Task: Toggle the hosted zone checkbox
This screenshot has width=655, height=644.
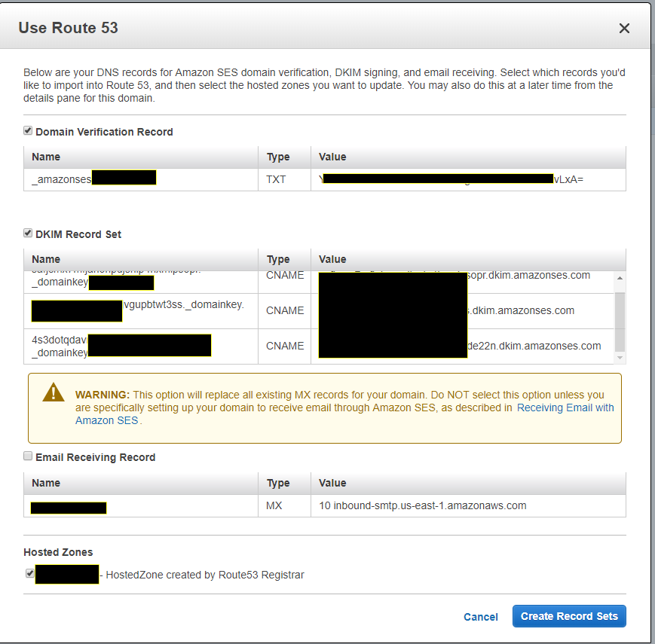Action: pos(29,573)
